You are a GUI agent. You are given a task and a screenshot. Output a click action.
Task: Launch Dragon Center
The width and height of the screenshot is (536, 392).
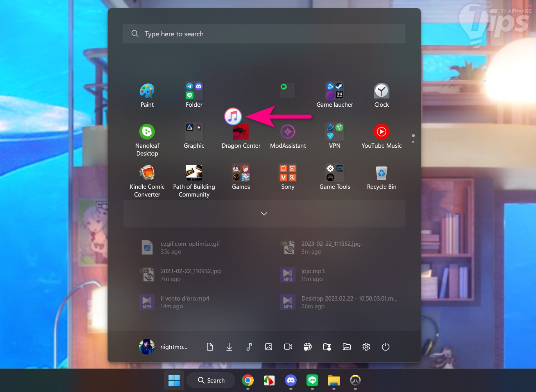(x=241, y=136)
